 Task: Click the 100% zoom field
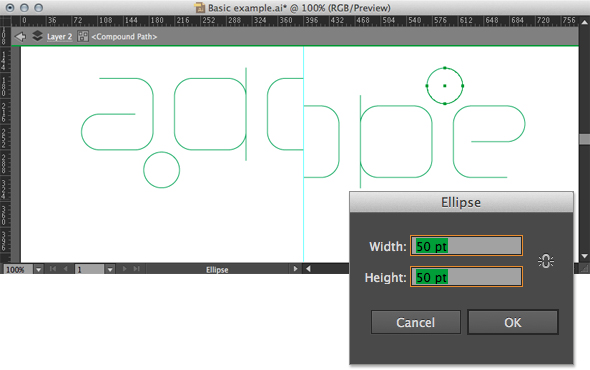18,270
